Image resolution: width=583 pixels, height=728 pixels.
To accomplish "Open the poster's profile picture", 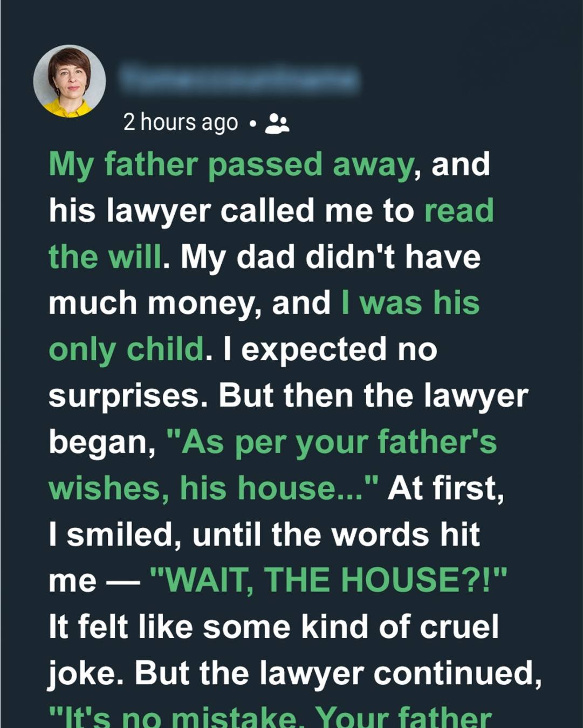I will [x=70, y=81].
